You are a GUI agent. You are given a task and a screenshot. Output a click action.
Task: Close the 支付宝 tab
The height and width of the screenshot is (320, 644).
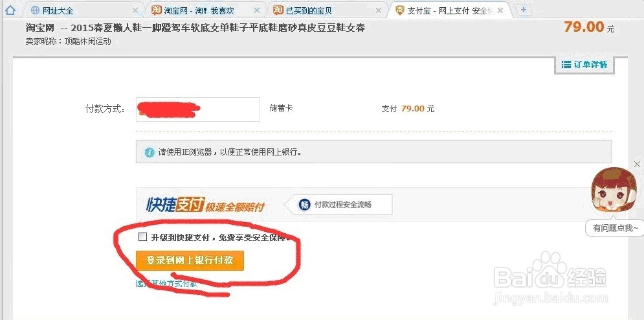[x=500, y=11]
